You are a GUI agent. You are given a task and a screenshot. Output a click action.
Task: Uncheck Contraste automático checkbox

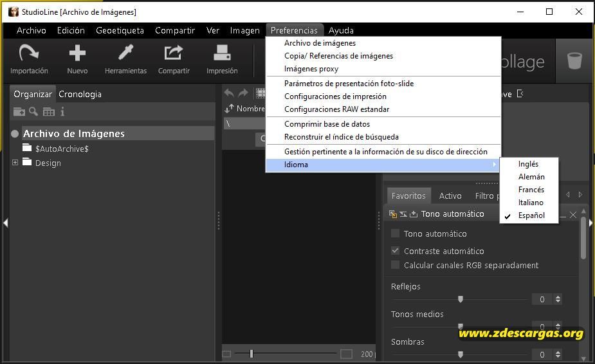(395, 251)
